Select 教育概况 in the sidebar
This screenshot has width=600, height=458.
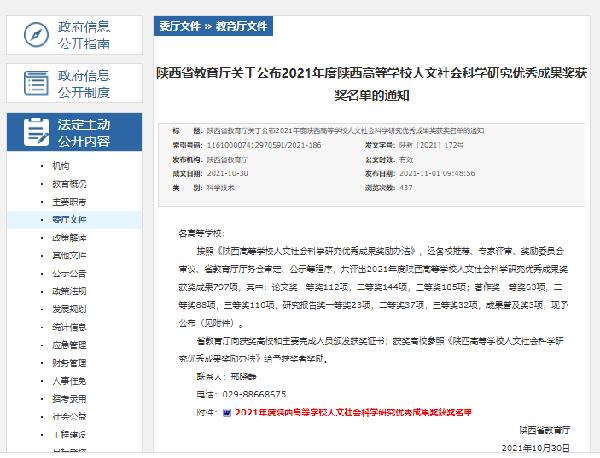68,183
